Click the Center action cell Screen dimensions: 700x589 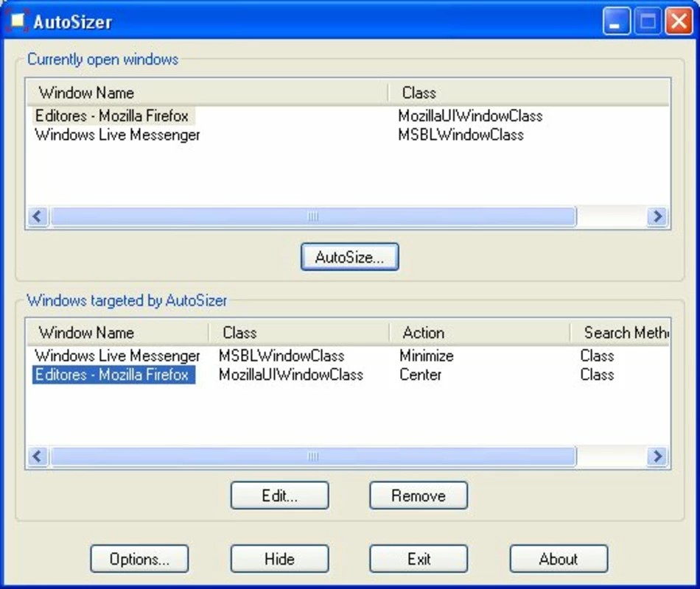(x=421, y=374)
